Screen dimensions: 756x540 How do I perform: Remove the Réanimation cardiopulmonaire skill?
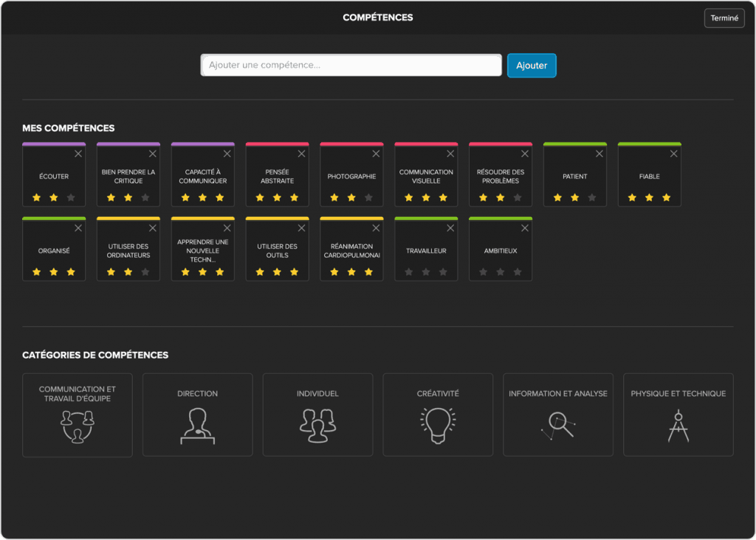click(376, 229)
